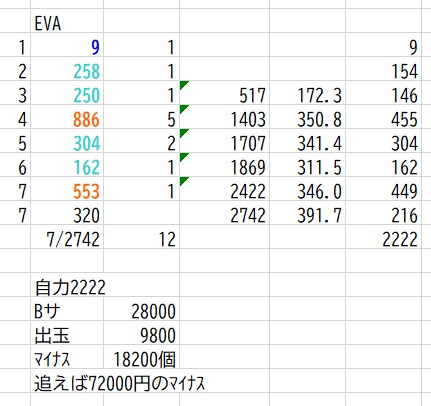Image resolution: width=431 pixels, height=406 pixels.
Task: Click the green triangle marker beside 1403
Action: pos(184,109)
